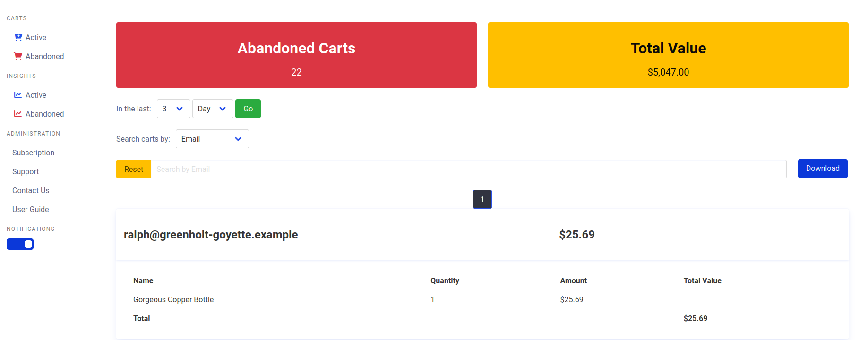This screenshot has width=868, height=340.
Task: Open the User Guide
Action: [30, 209]
